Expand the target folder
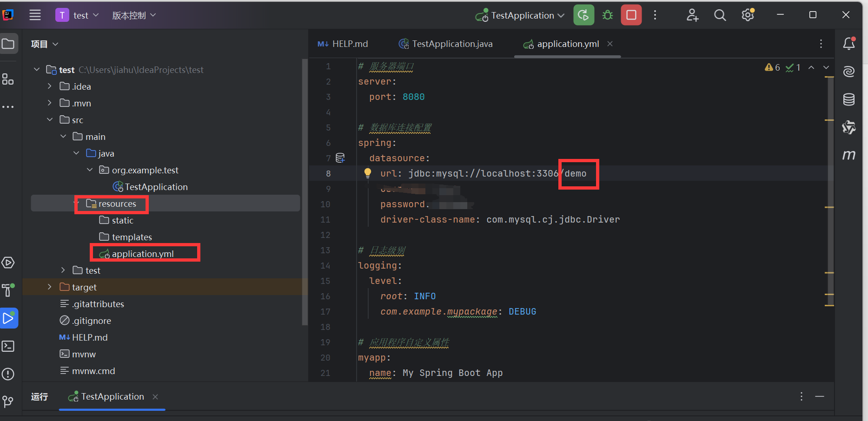 (50, 287)
